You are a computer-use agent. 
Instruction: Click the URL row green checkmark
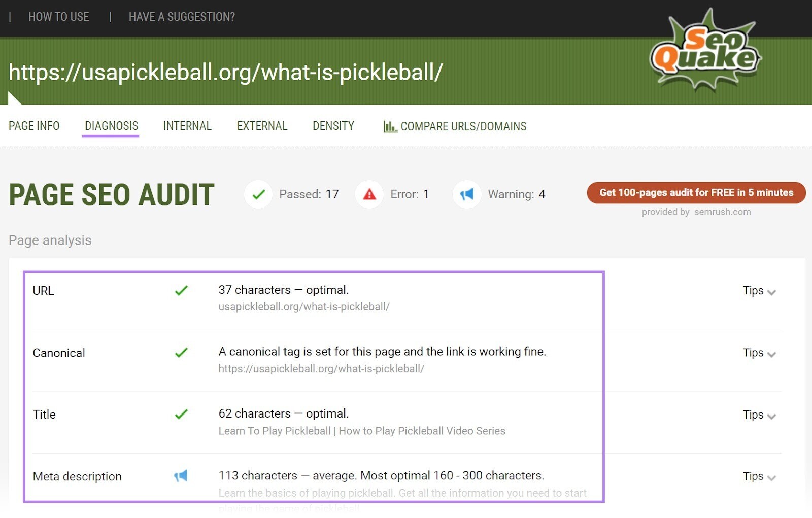[x=181, y=291]
